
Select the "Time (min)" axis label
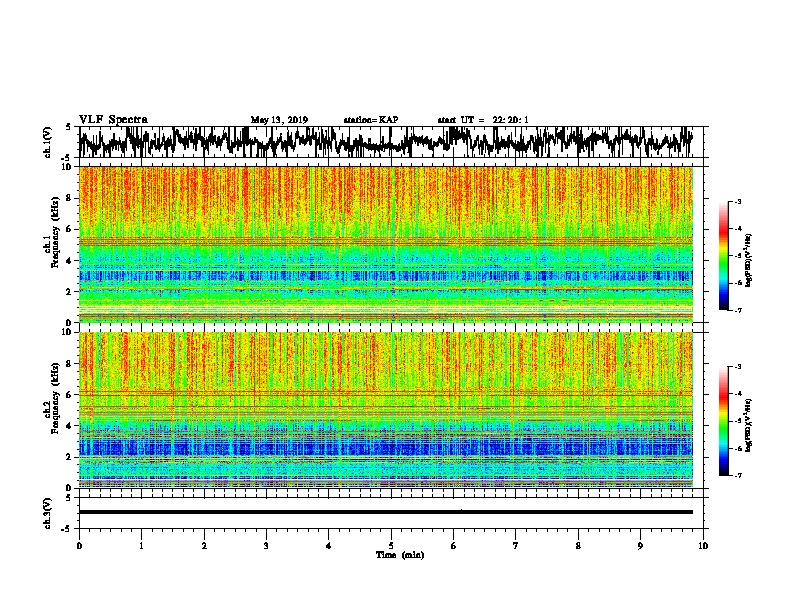click(400, 555)
